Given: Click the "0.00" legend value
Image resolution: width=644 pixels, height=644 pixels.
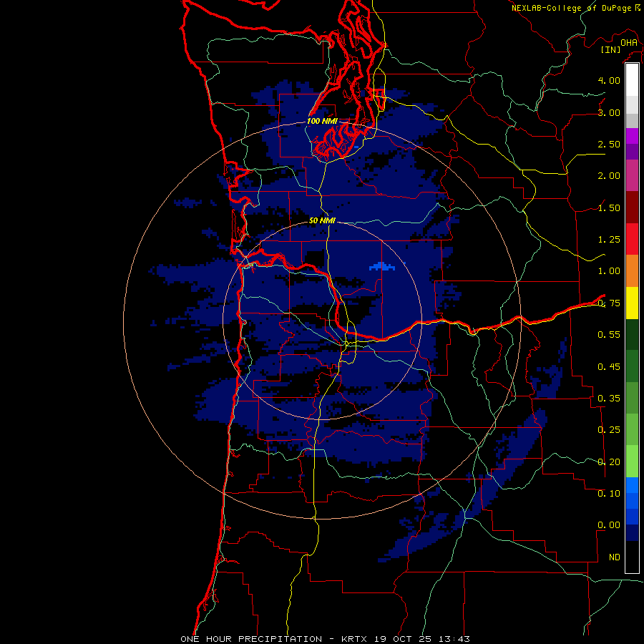Looking at the screenshot, I should 609,525.
